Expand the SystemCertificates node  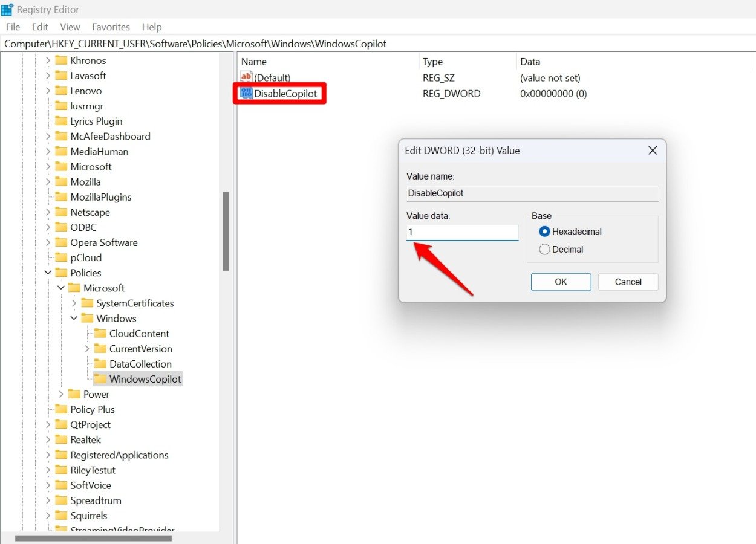(x=74, y=303)
